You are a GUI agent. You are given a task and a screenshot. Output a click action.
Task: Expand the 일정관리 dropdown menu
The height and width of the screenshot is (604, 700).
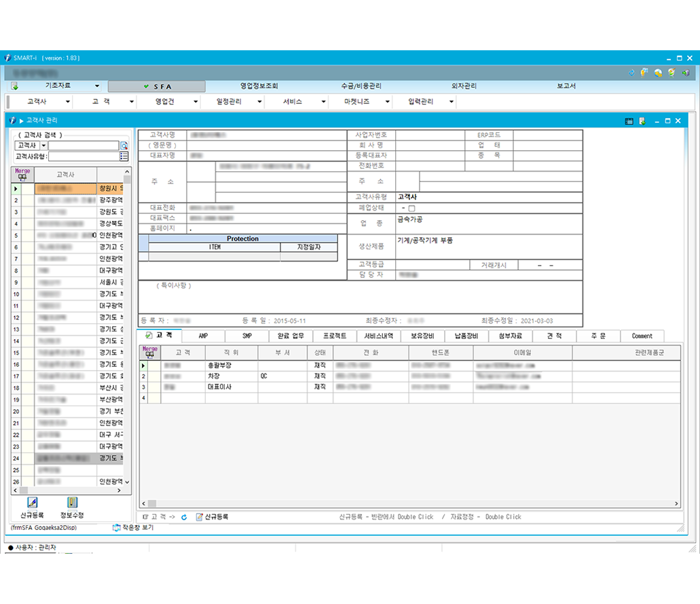point(259,101)
